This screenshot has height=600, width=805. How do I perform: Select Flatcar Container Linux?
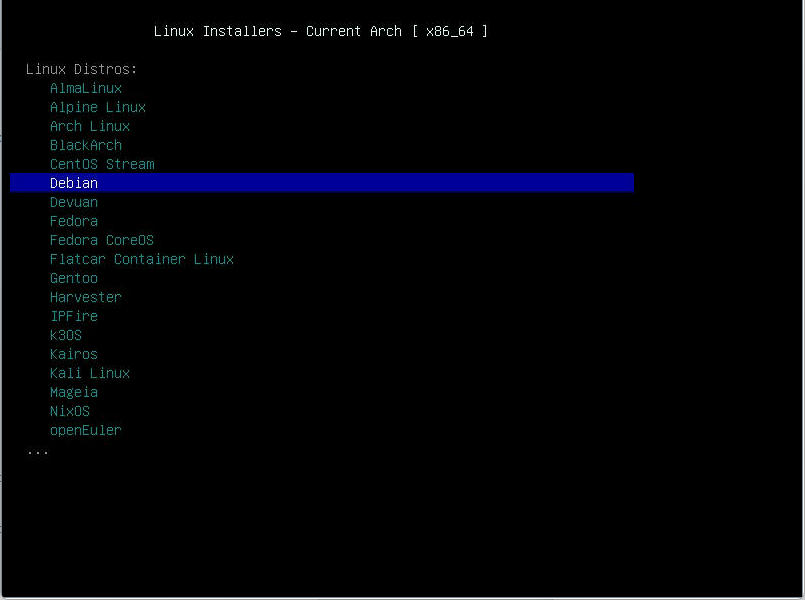click(142, 259)
